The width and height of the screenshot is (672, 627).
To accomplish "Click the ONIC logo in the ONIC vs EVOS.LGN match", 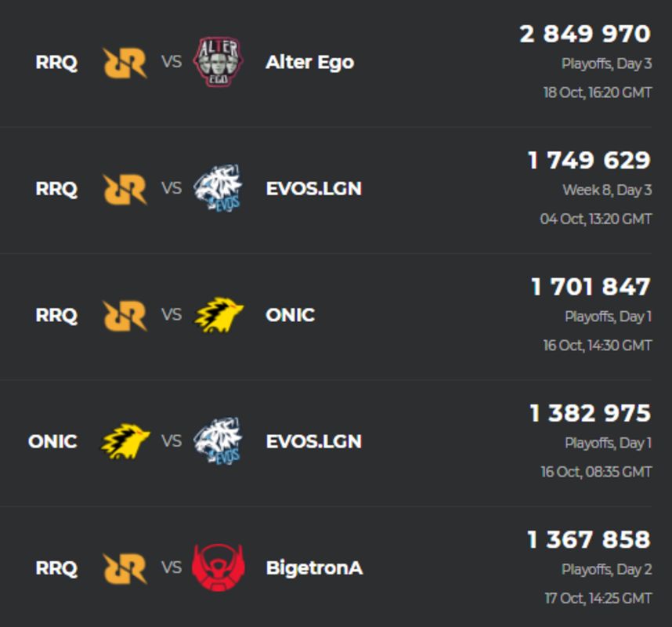I will (x=125, y=441).
